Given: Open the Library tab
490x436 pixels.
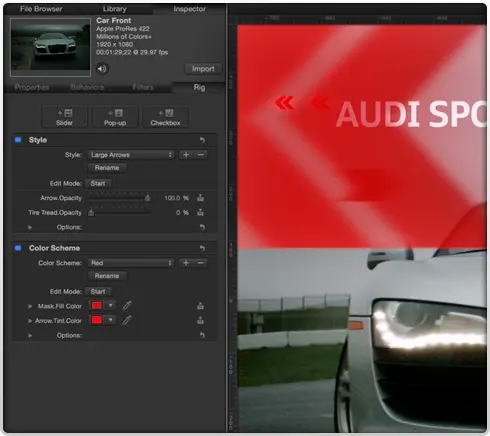Looking at the screenshot, I should pos(115,9).
